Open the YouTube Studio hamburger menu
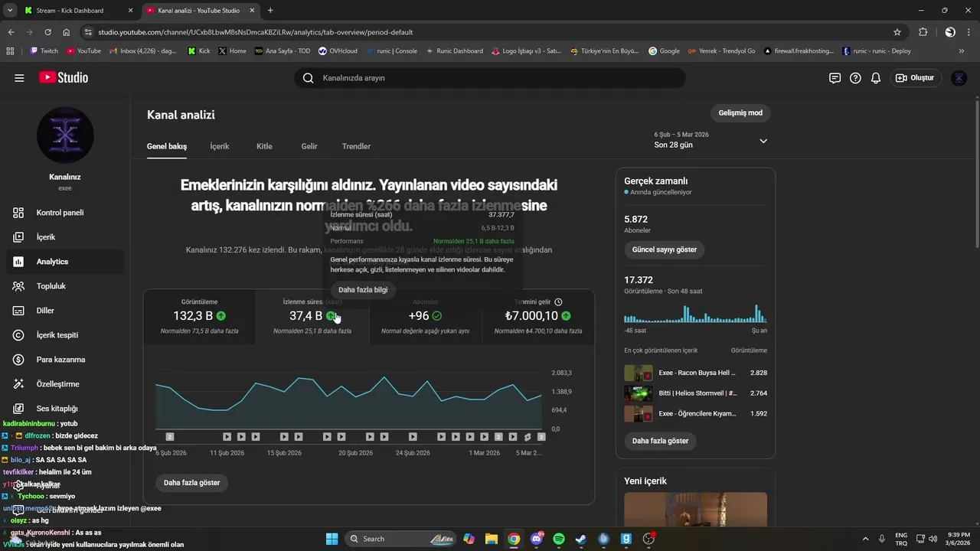The width and height of the screenshot is (980, 551). [x=19, y=78]
